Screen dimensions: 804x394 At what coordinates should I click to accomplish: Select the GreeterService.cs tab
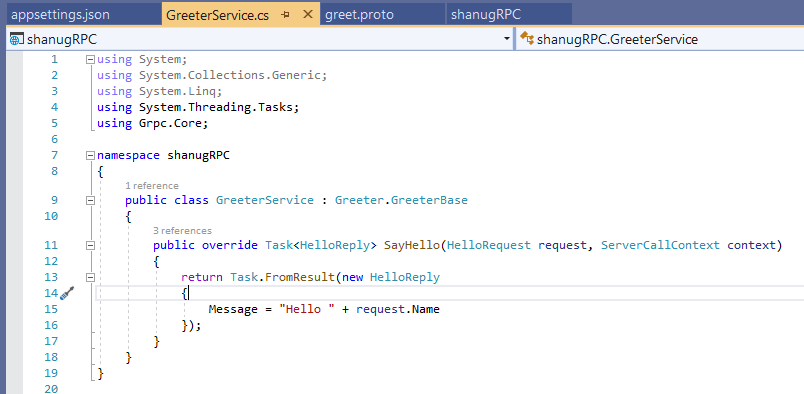coord(217,15)
